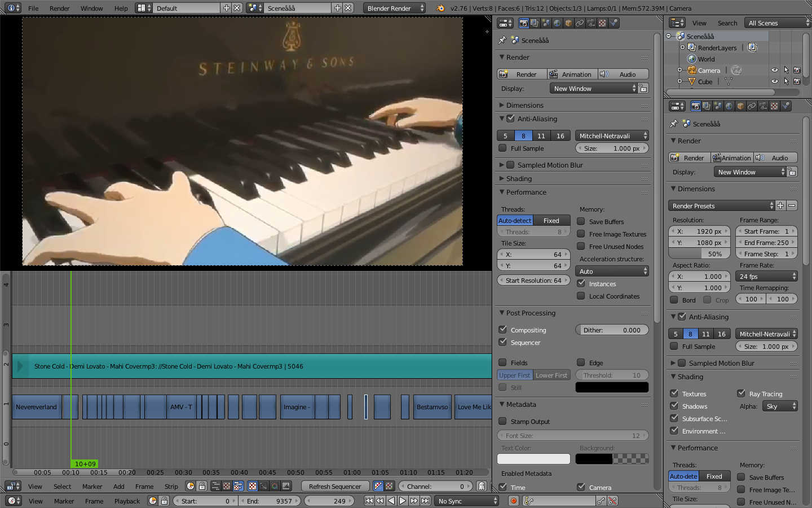This screenshot has height=508, width=812.
Task: Toggle Camera visibility eye in outliner
Action: point(775,70)
